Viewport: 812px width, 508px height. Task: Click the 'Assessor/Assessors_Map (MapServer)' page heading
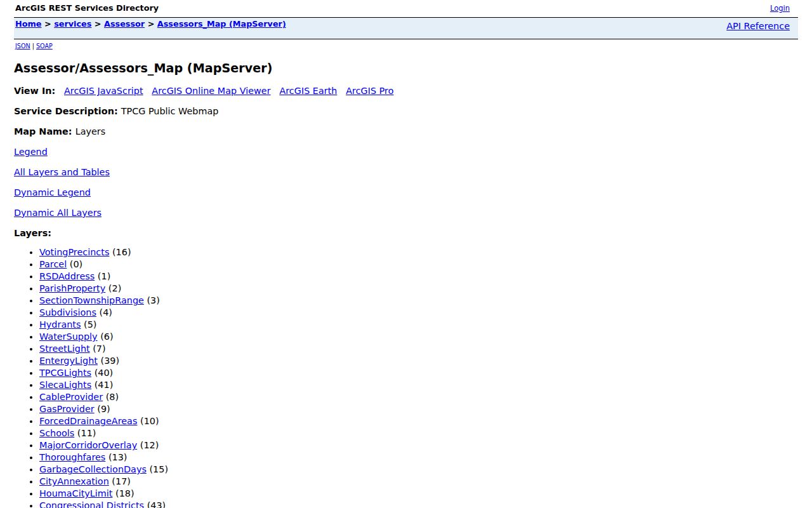tap(143, 68)
